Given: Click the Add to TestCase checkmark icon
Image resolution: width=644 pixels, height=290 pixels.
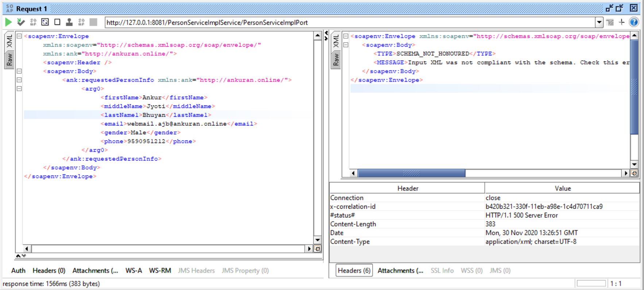Looking at the screenshot, I should pyautogui.click(x=21, y=22).
